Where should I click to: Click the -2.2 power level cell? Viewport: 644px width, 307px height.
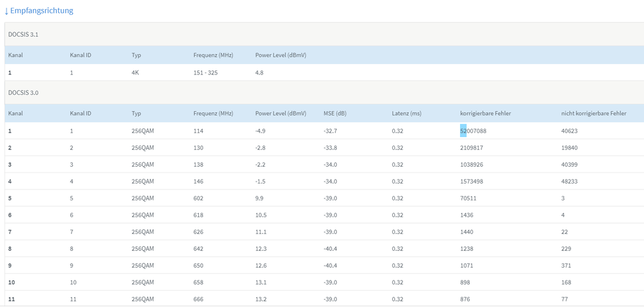point(261,165)
